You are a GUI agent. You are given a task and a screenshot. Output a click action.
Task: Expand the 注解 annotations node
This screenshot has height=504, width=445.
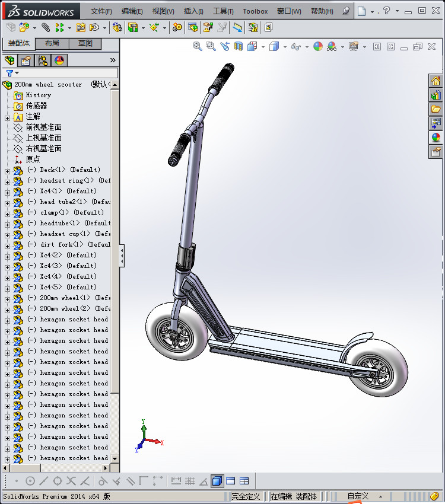[7, 118]
